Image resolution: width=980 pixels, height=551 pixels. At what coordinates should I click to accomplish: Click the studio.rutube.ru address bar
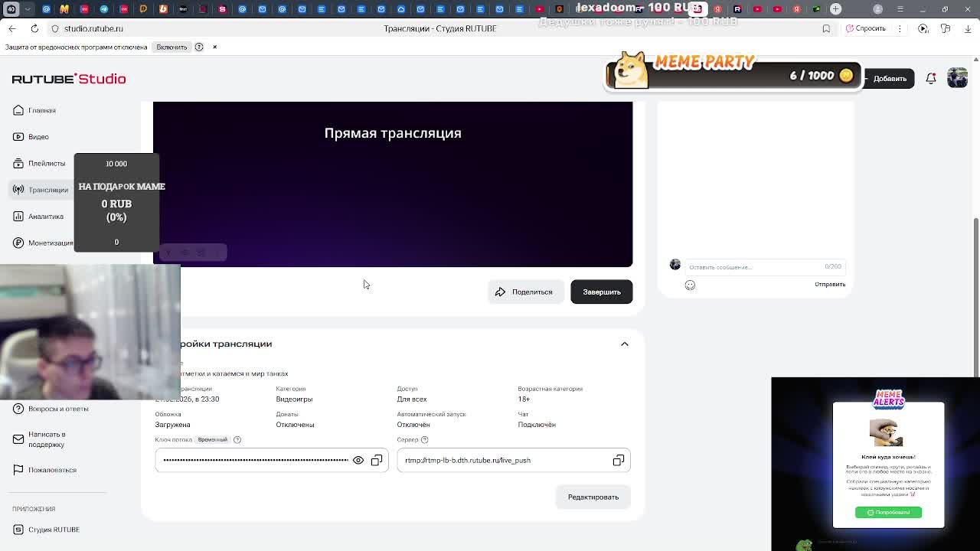click(x=93, y=28)
